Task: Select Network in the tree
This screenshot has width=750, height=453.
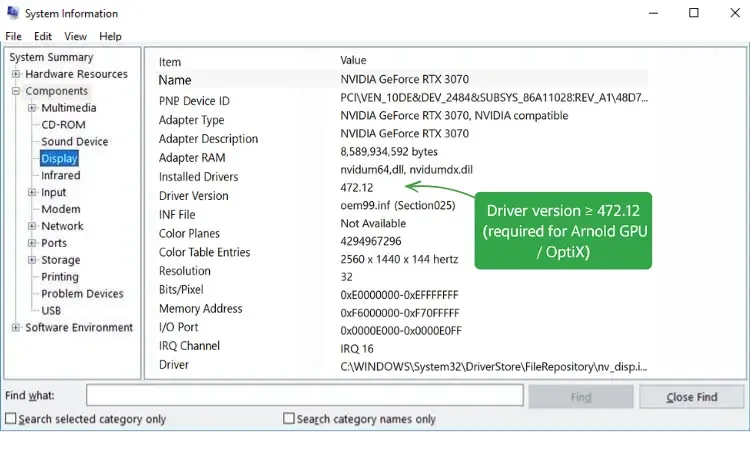Action: [62, 226]
